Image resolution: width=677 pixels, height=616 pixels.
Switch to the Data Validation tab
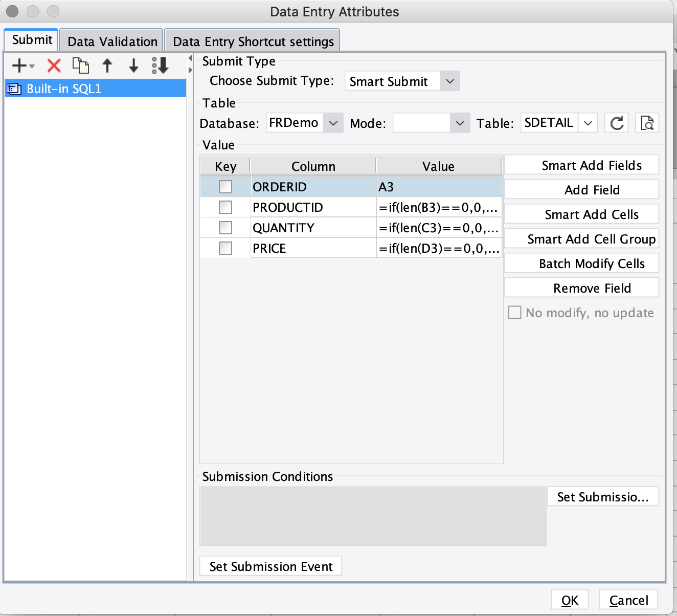tap(111, 40)
